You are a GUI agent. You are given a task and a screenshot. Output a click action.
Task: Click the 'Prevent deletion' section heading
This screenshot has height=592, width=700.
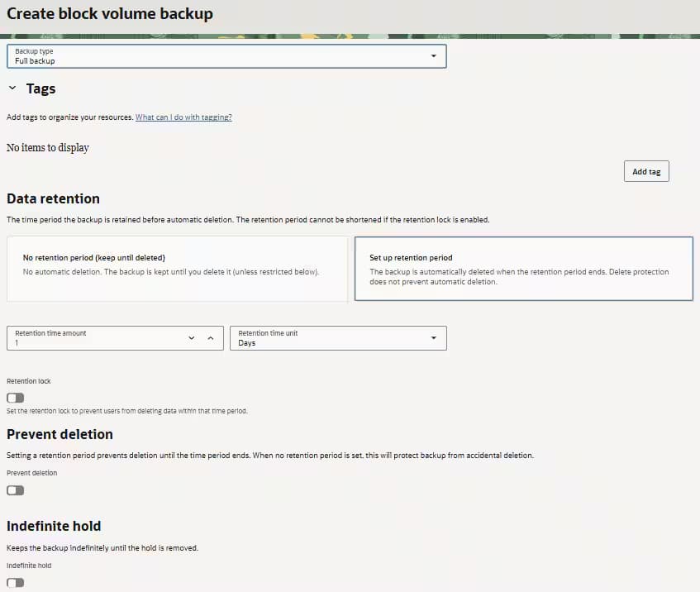60,434
